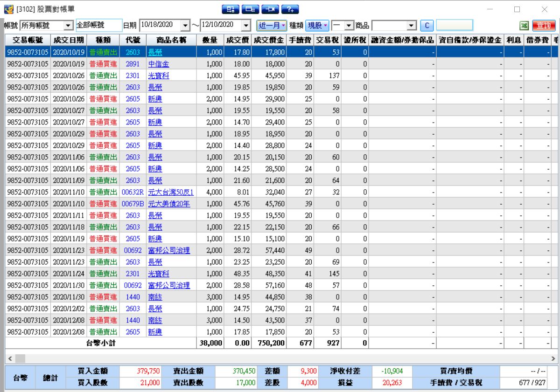The image size is (560, 392).
Task: Click the blue help question-mark icon
Action: tap(290, 9)
